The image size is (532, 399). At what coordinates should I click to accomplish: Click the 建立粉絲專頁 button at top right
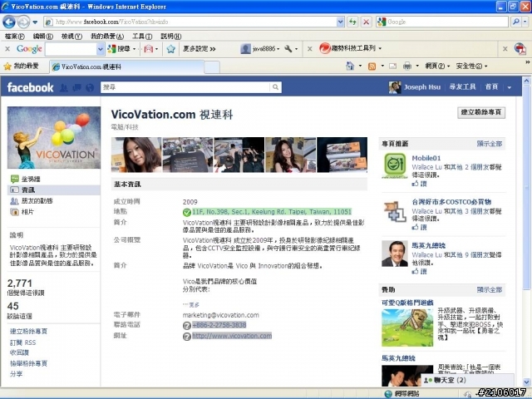[481, 112]
